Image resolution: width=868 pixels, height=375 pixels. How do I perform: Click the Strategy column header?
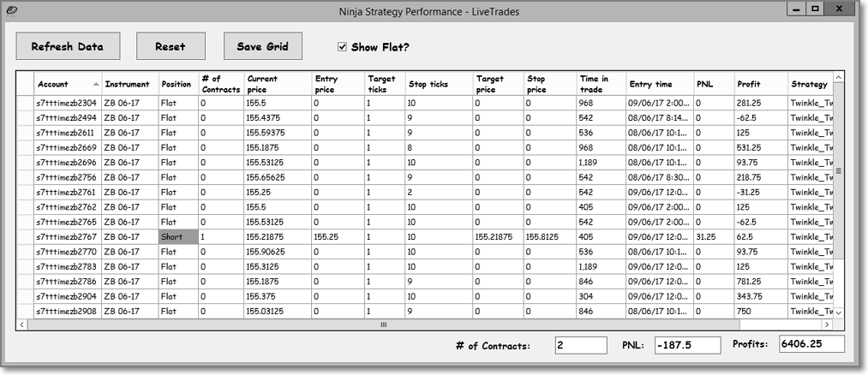809,84
